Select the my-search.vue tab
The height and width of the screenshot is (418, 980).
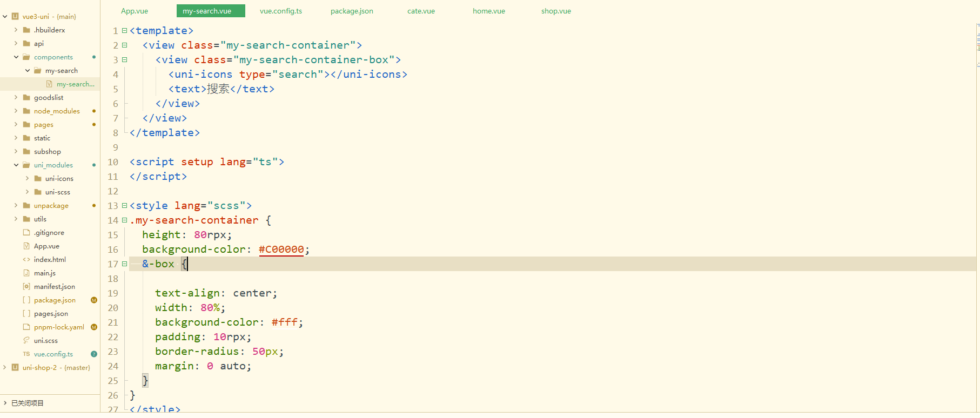[211, 11]
